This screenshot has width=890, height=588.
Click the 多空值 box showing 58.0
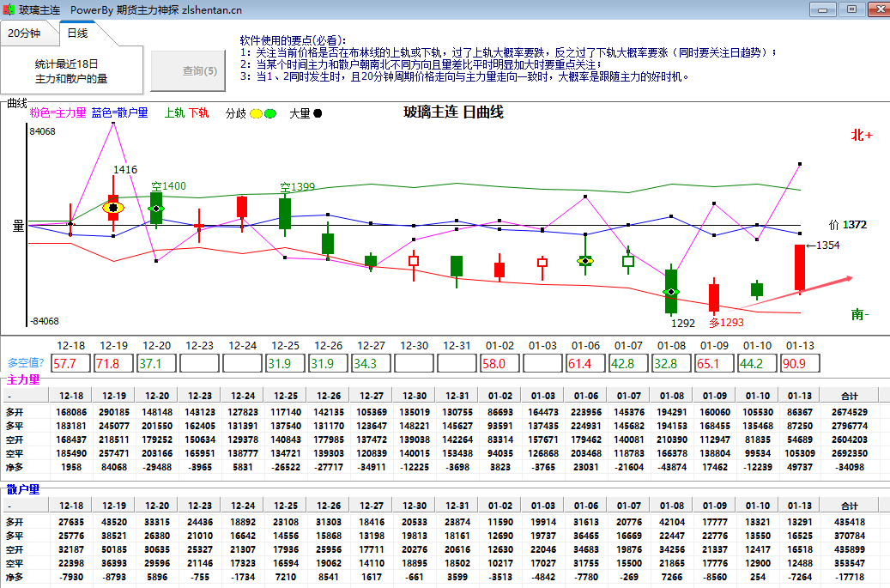click(x=499, y=363)
